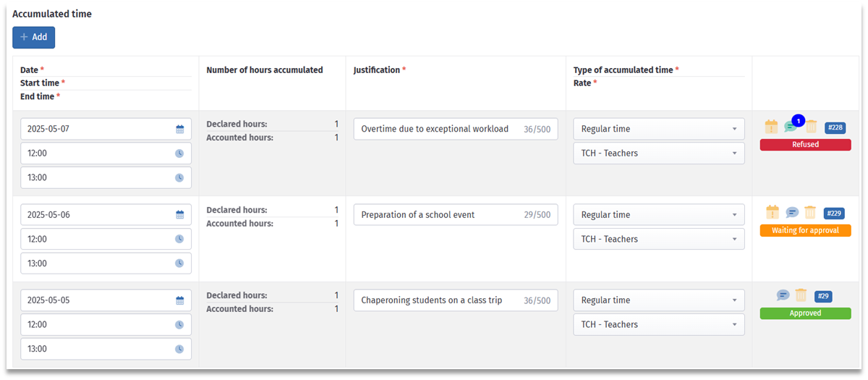Screen dimensions: 868x380
Task: Click the Waiting for approval status label
Action: (x=805, y=230)
